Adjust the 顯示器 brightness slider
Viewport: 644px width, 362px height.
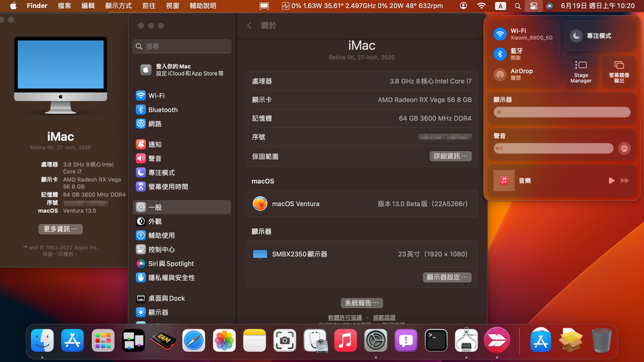click(562, 112)
